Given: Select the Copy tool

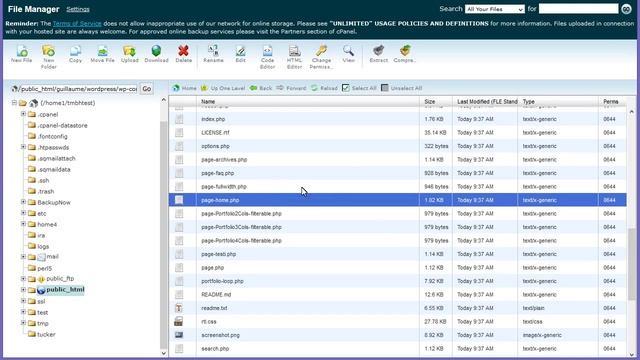Looking at the screenshot, I should (x=75, y=54).
